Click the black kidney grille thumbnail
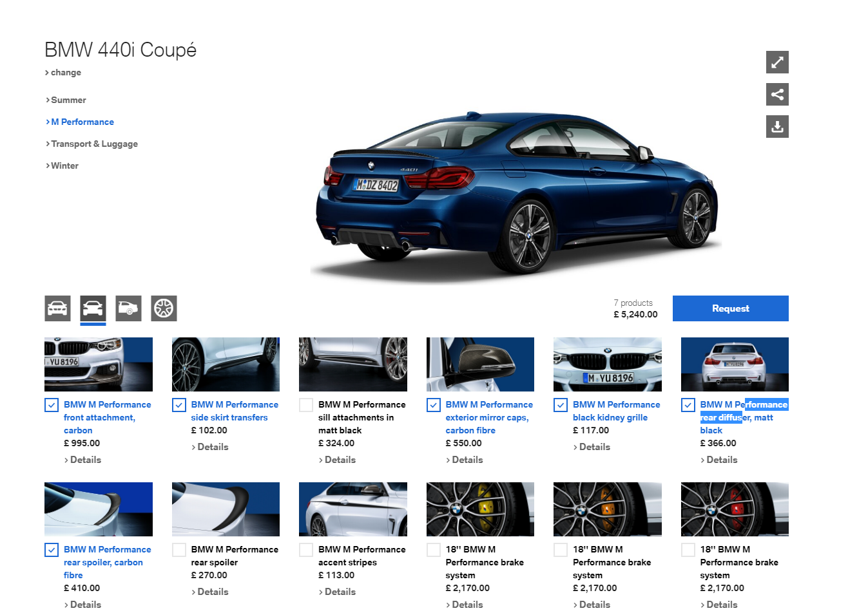This screenshot has height=613, width=868. pos(608,364)
